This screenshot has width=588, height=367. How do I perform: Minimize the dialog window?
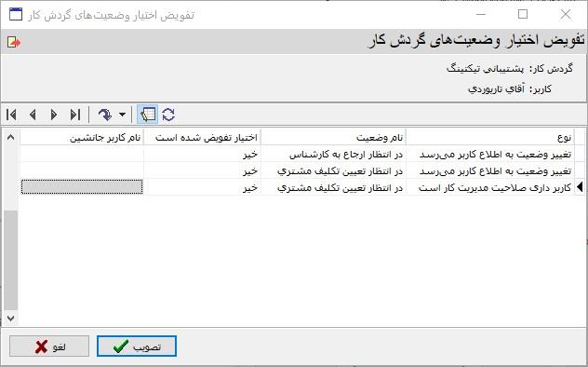coord(481,14)
